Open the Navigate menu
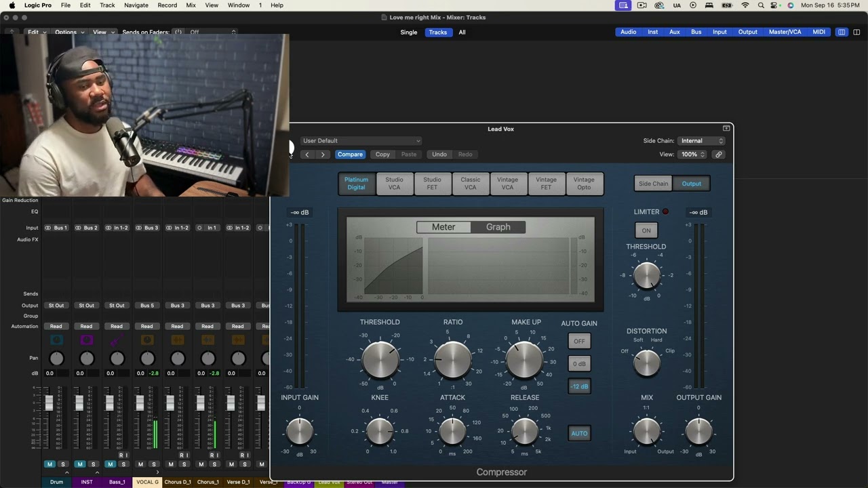The width and height of the screenshot is (868, 488). (136, 5)
